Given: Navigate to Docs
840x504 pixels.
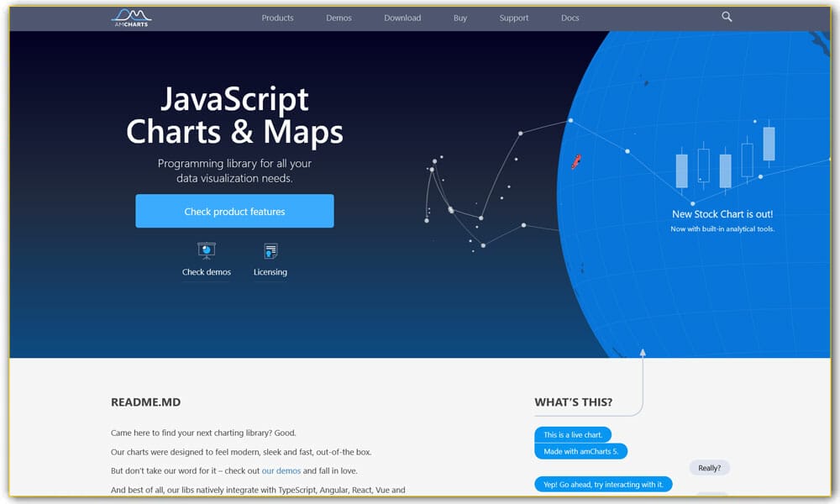Looking at the screenshot, I should click(570, 18).
